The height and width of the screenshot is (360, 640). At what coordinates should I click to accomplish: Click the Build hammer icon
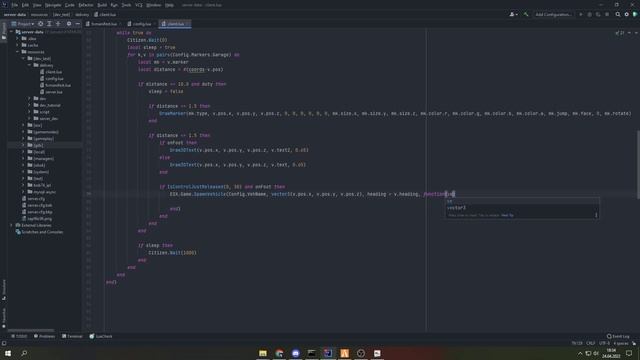pyautogui.click(x=526, y=14)
